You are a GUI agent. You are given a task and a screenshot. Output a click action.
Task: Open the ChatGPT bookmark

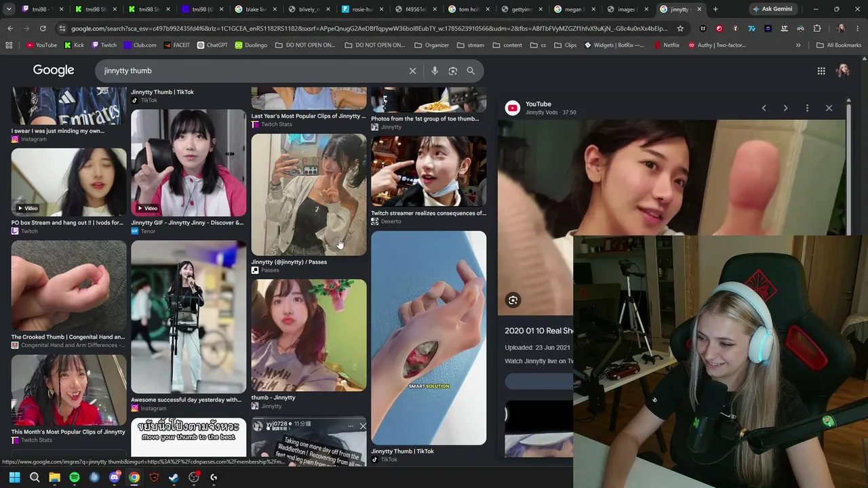tap(212, 45)
